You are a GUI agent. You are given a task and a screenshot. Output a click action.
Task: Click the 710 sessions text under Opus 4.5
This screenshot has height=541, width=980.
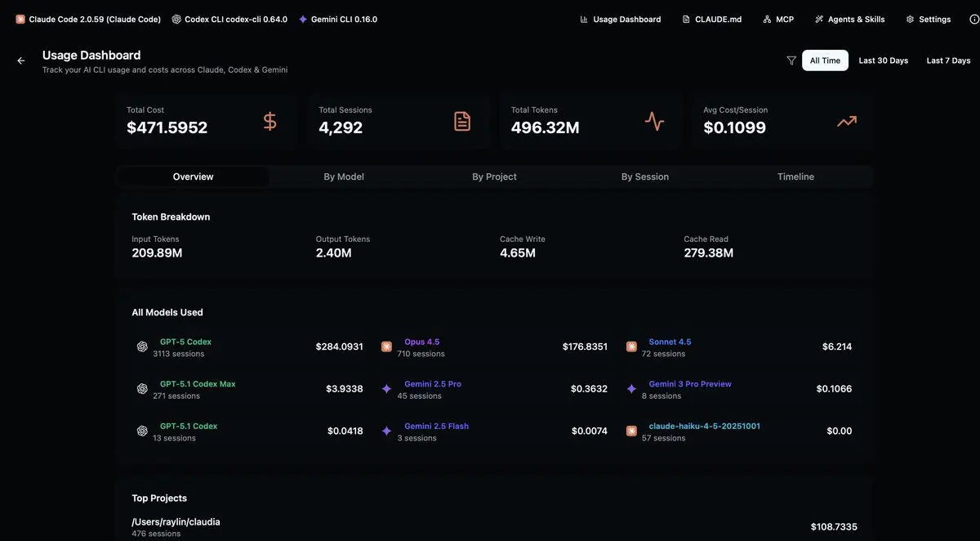click(421, 354)
